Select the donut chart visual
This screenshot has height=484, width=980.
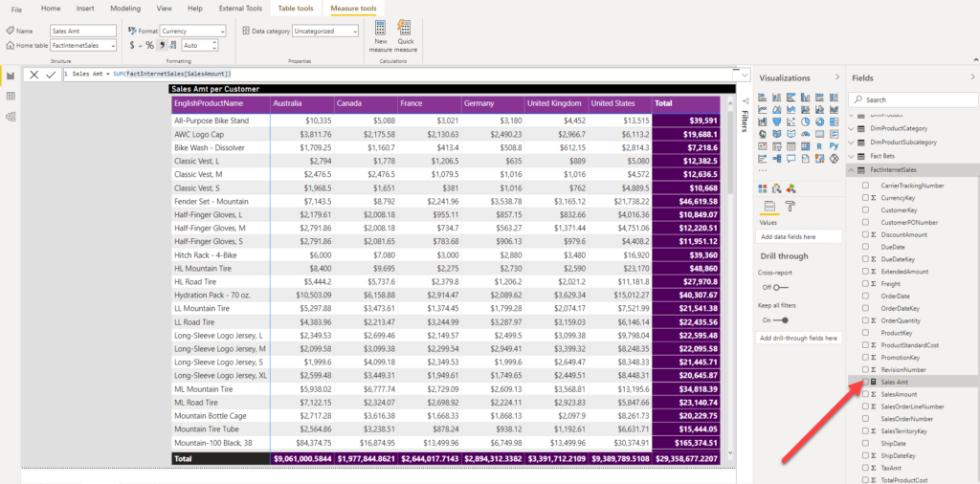(819, 121)
